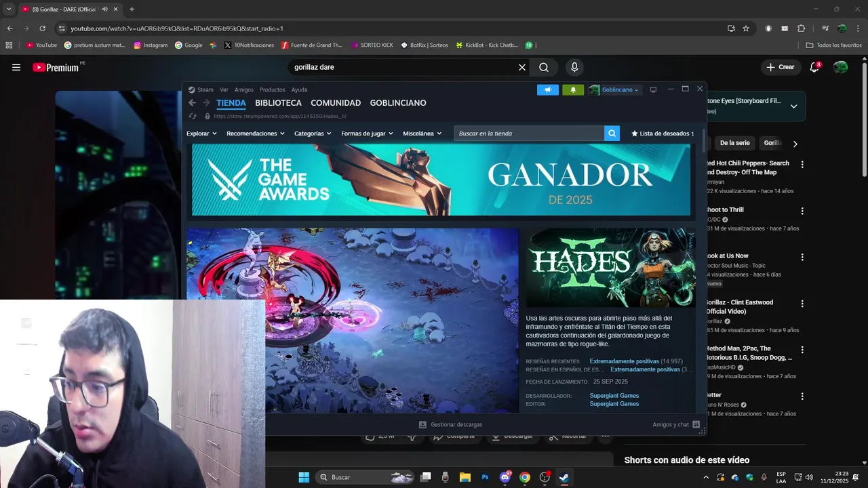Image resolution: width=868 pixels, height=488 pixels.
Task: Click the Gestionar descargas icon in Steam
Action: [422, 424]
